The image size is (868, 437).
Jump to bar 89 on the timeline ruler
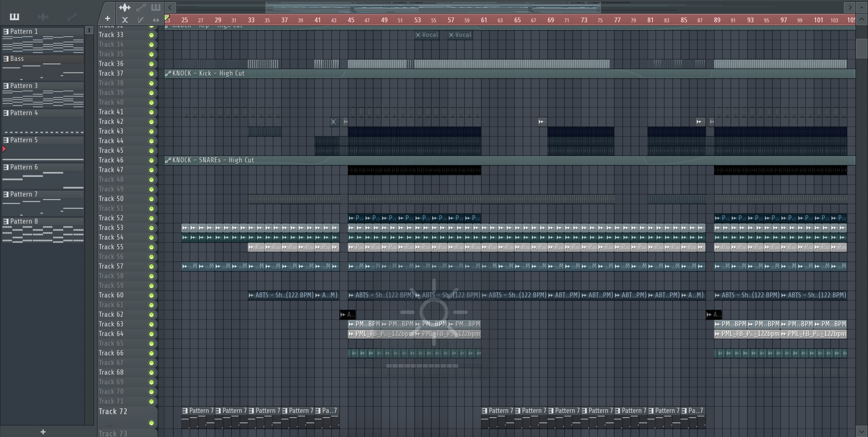pos(717,20)
